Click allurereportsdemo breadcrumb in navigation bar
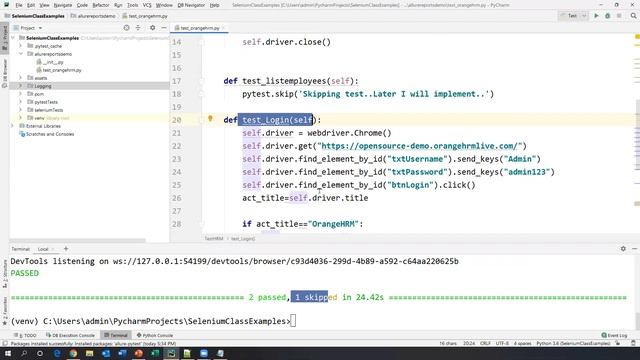Viewport: 640px width, 360px height. coord(93,16)
